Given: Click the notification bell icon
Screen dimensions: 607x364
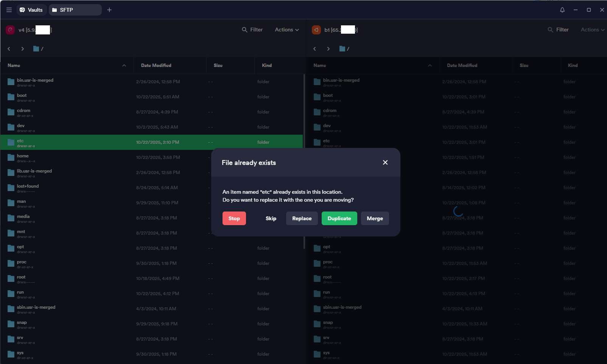Looking at the screenshot, I should 562,10.
